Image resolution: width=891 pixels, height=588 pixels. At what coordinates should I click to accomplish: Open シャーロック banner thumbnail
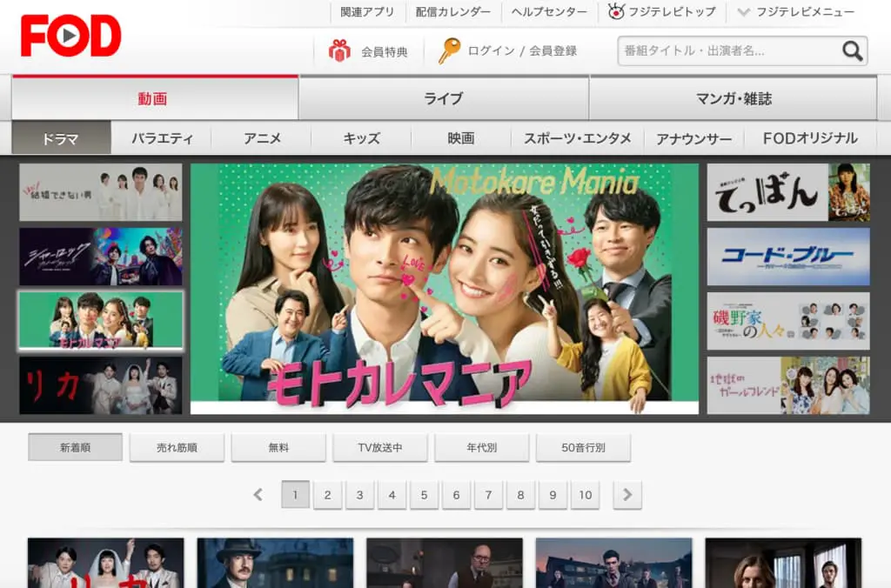101,257
